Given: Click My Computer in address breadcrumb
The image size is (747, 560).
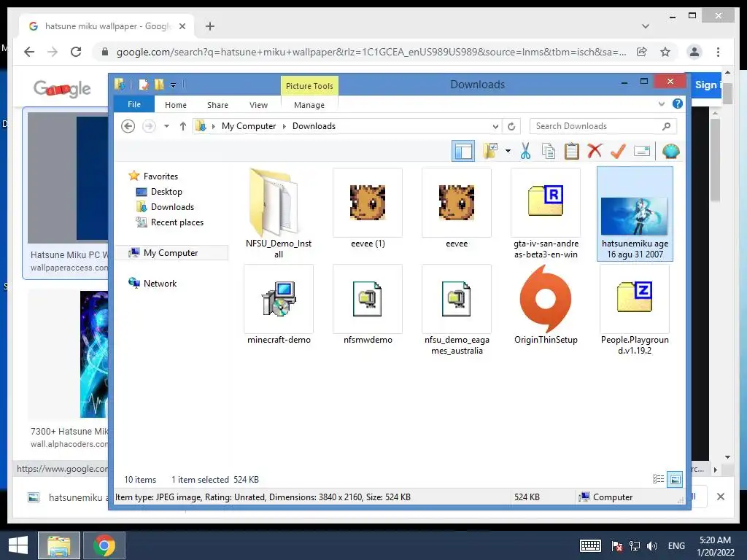Looking at the screenshot, I should click(249, 126).
